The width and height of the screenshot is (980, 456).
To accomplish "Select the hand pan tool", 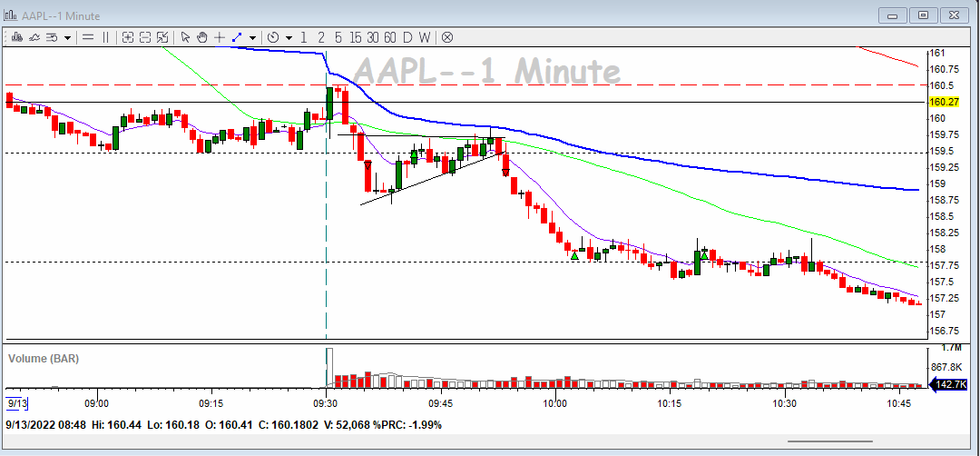I will click(x=201, y=37).
